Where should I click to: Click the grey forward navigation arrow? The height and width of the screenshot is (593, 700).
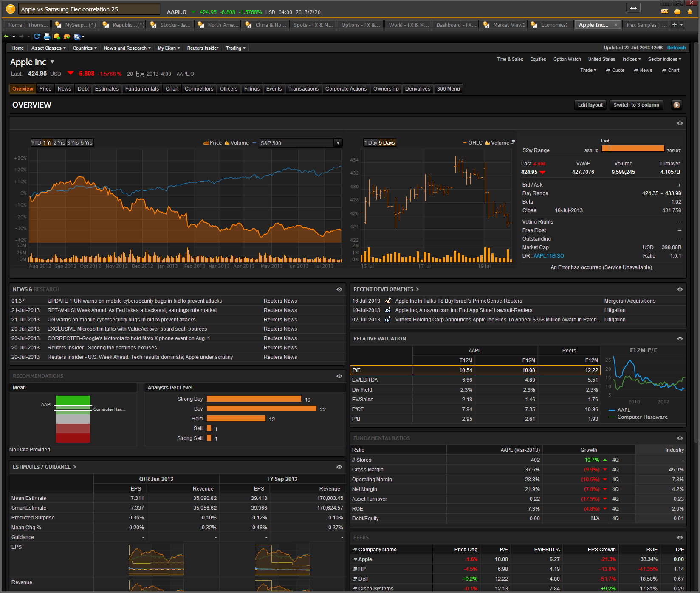[x=21, y=37]
